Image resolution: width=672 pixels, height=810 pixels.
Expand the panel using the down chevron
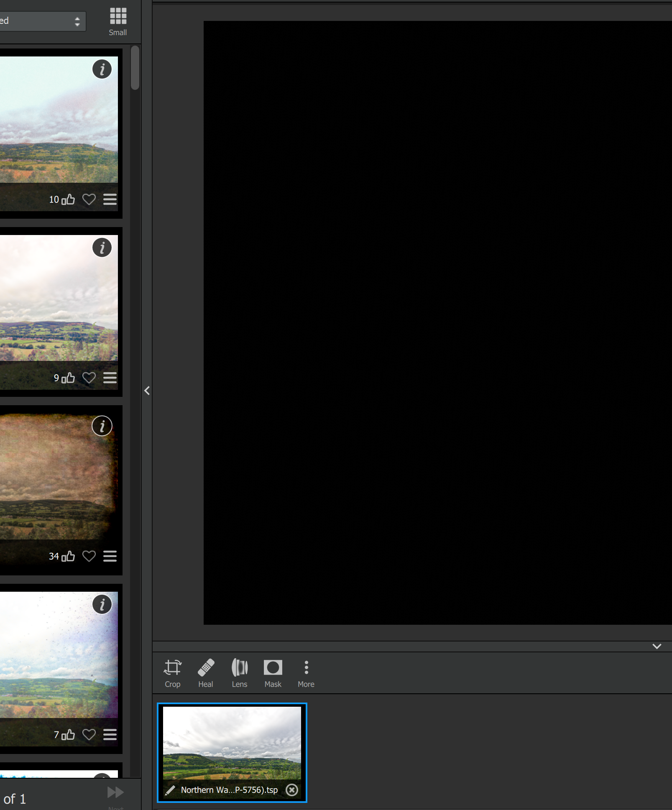click(x=657, y=646)
